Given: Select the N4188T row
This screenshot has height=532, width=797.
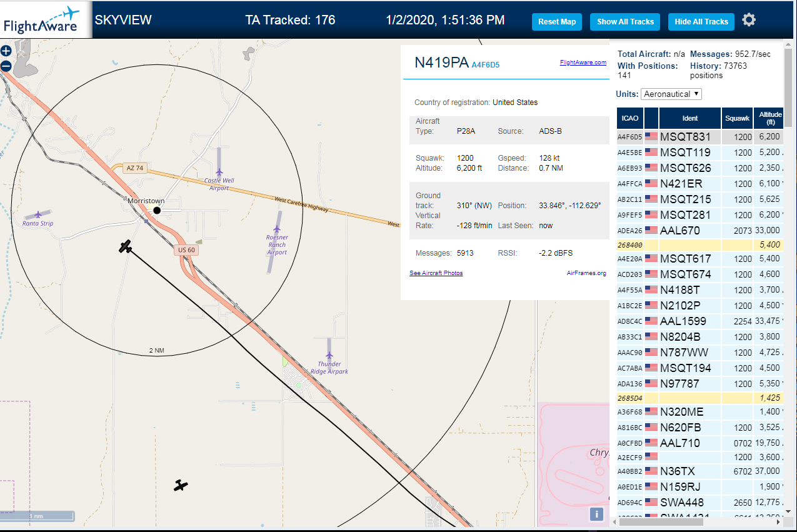Looking at the screenshot, I should coord(700,289).
